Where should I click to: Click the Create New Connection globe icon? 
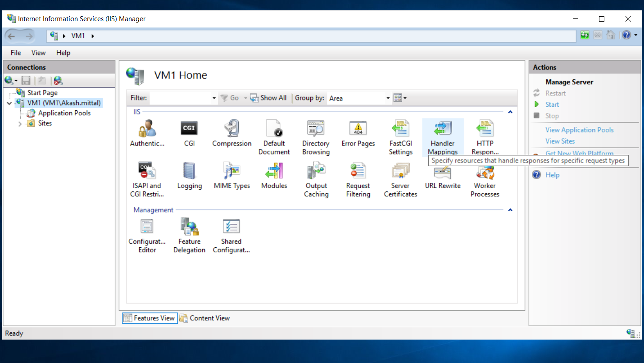pyautogui.click(x=9, y=81)
